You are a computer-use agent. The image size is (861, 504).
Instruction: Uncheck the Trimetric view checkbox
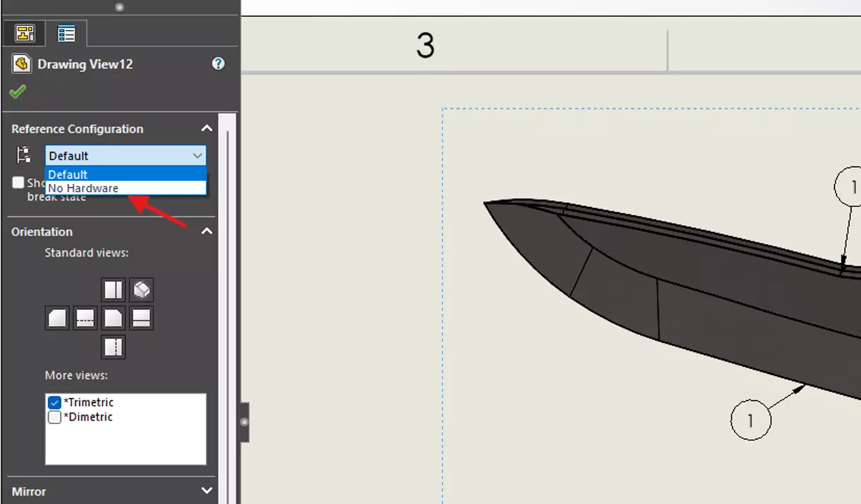54,402
